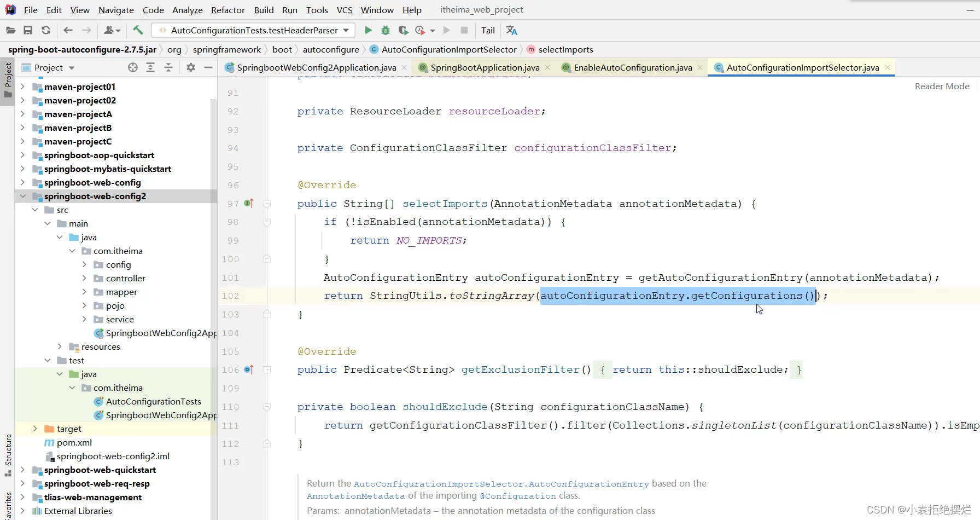Click the Save All toolbar icon
980x520 pixels.
click(x=28, y=30)
